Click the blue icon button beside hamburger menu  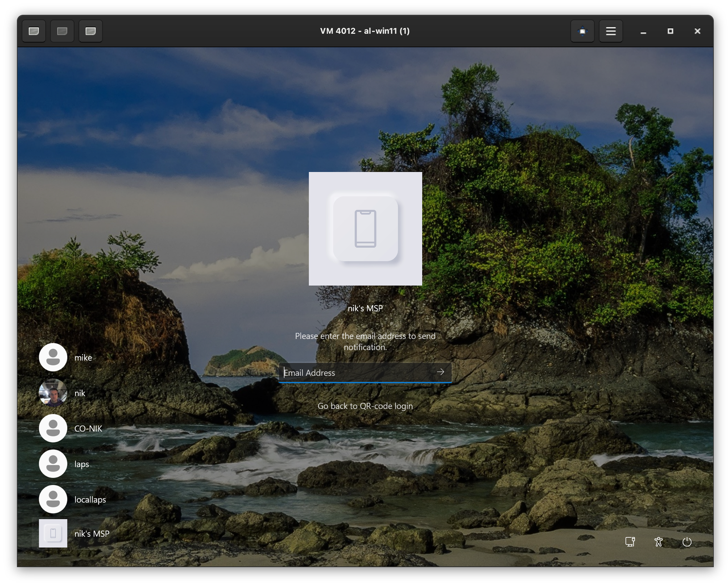582,31
